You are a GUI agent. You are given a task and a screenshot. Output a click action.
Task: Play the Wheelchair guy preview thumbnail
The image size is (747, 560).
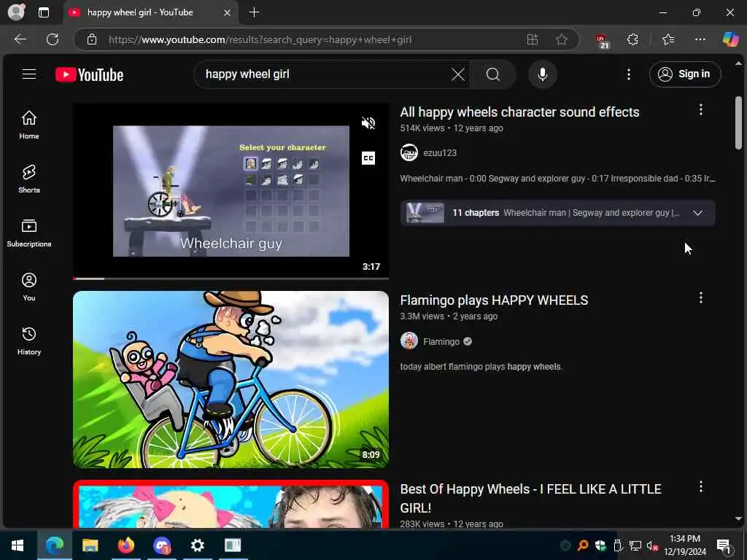pos(231,190)
